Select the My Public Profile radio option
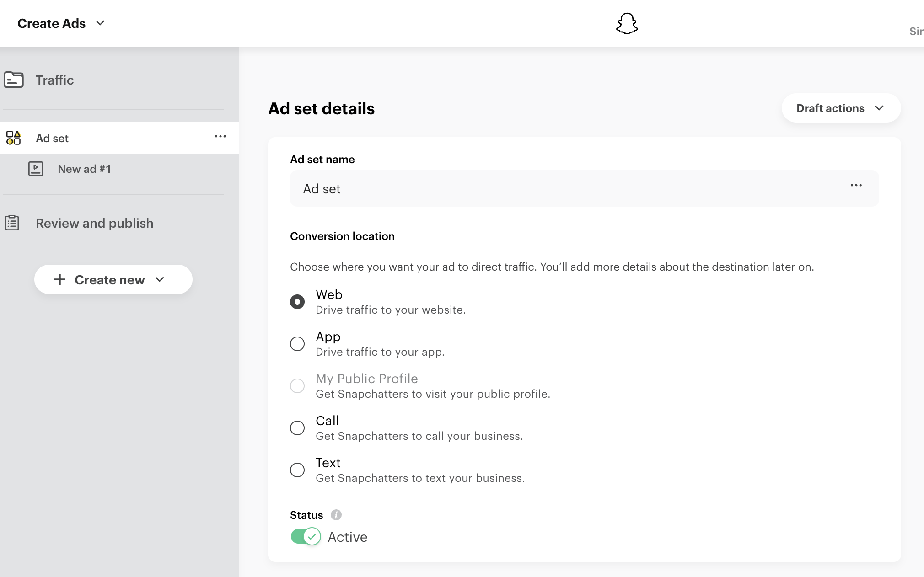The width and height of the screenshot is (924, 577). [x=297, y=386]
